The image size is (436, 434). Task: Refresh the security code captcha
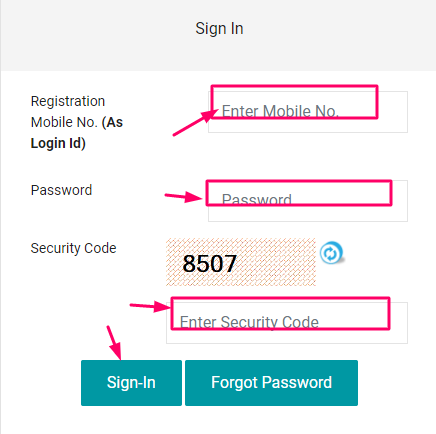(331, 253)
